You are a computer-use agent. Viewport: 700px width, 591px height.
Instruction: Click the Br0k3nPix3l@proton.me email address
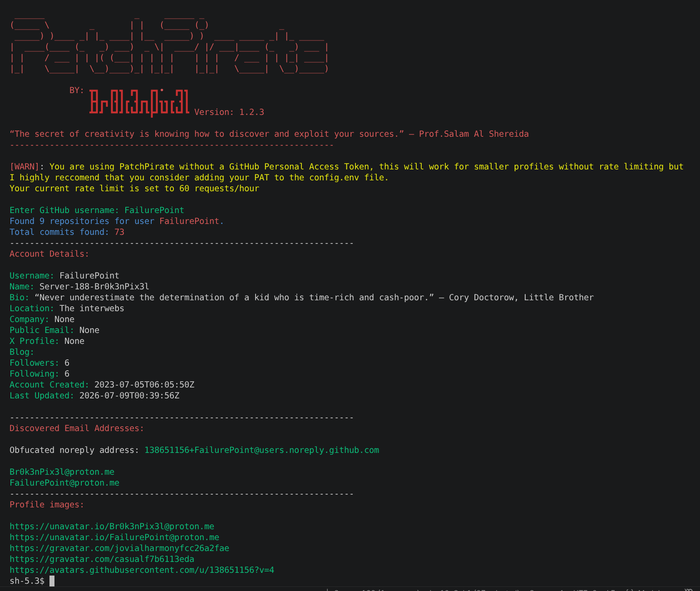pyautogui.click(x=62, y=472)
